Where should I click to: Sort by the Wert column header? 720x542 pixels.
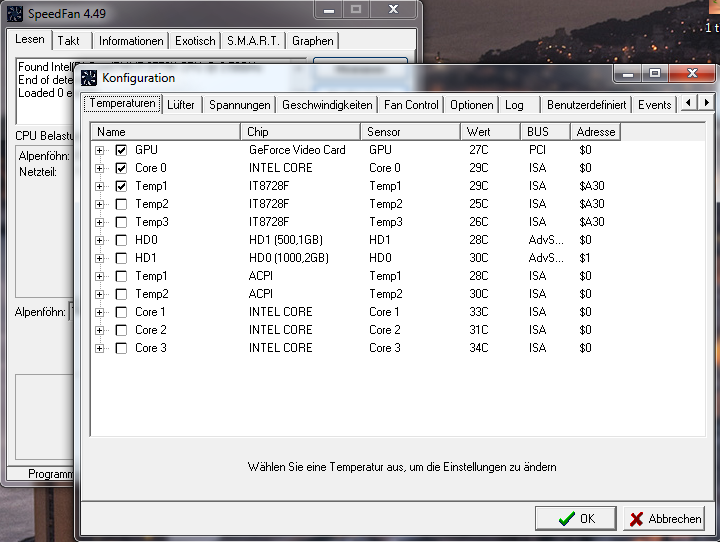[490, 132]
